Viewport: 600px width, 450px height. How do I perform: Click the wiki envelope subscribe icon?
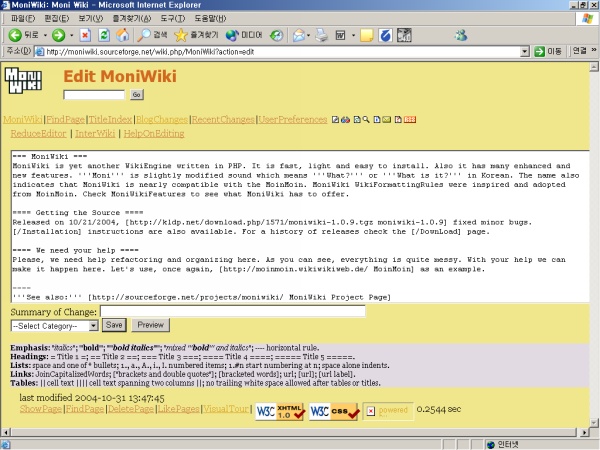(x=387, y=120)
